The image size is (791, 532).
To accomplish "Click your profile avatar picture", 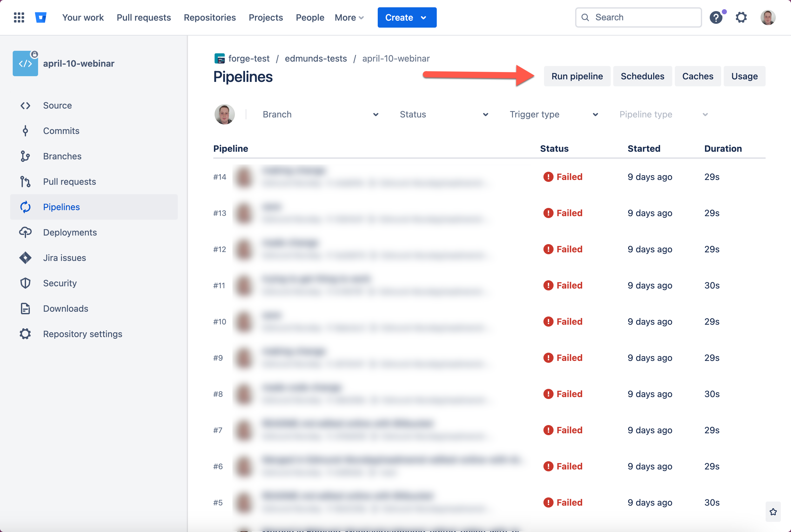I will 768,17.
